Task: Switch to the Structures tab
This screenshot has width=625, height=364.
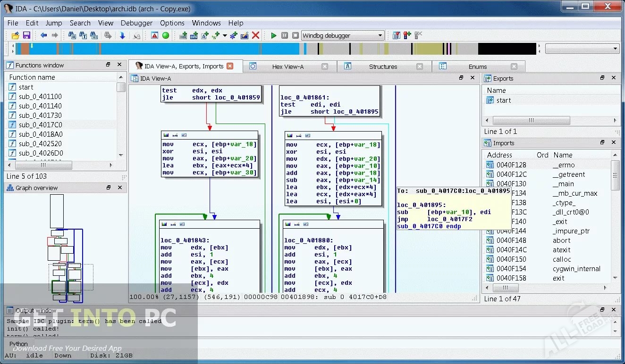Action: [383, 66]
